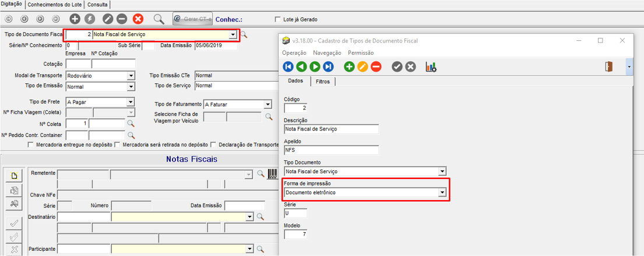The height and width of the screenshot is (256, 644).
Task: Open Tipo de Documento Fiscal dropdown
Action: click(233, 34)
